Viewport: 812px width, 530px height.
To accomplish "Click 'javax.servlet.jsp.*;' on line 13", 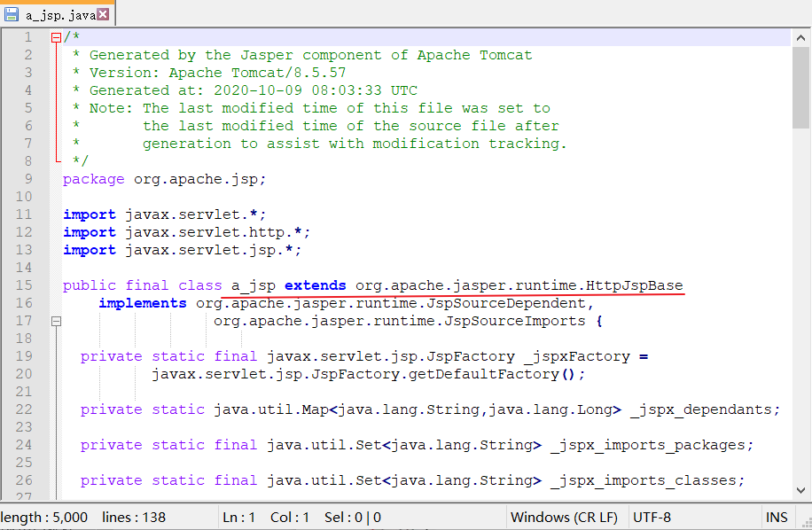I will pos(213,251).
